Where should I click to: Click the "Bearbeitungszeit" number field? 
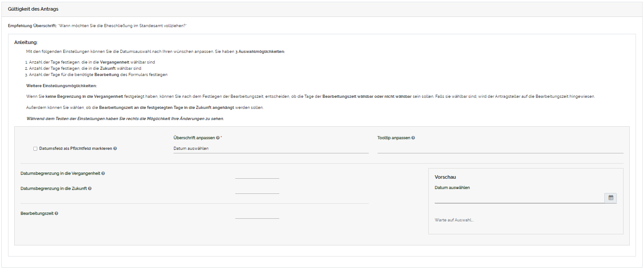point(257,217)
